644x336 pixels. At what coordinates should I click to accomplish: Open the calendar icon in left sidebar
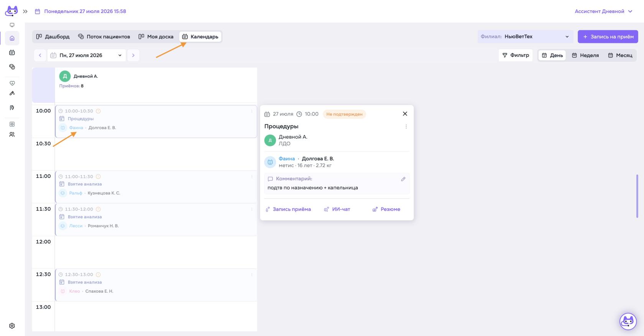click(x=12, y=53)
